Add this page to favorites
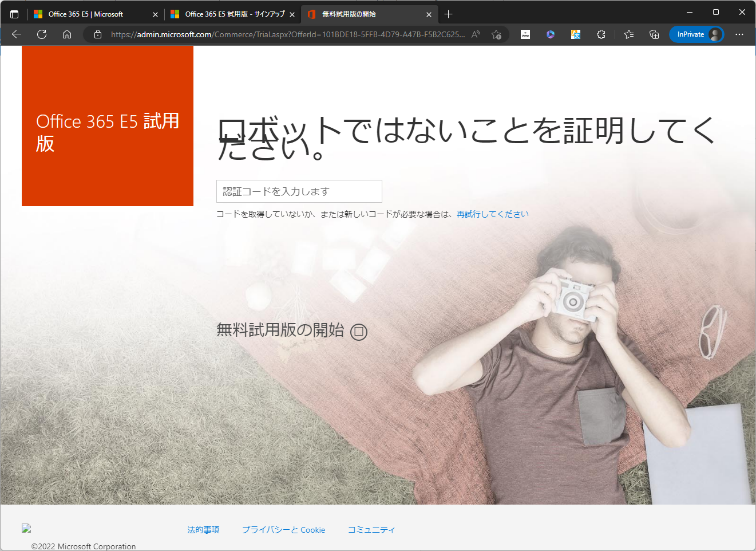This screenshot has width=756, height=551. click(x=497, y=34)
